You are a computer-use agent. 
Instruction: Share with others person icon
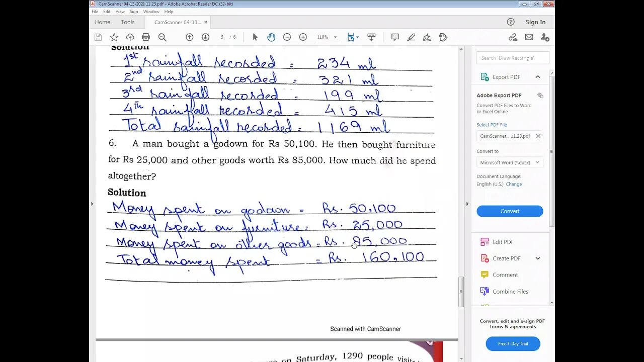point(545,37)
